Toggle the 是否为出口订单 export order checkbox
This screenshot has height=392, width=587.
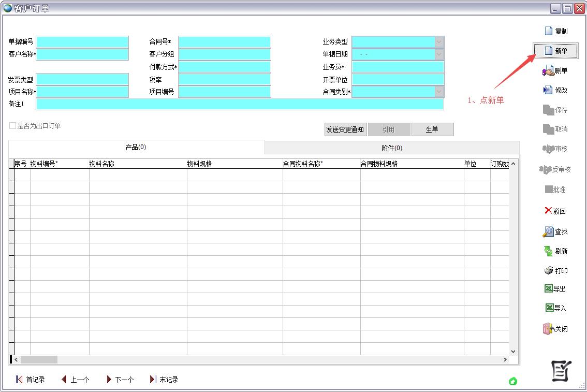12,125
